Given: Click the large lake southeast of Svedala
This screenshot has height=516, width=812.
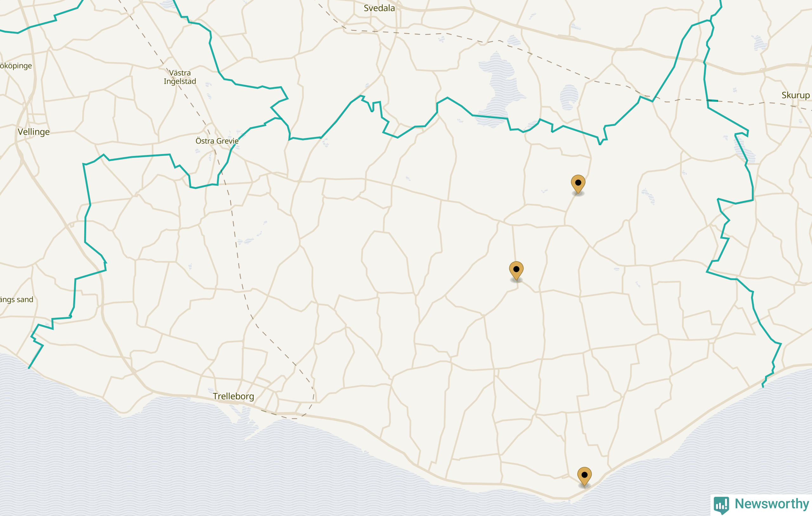Looking at the screenshot, I should [499, 89].
